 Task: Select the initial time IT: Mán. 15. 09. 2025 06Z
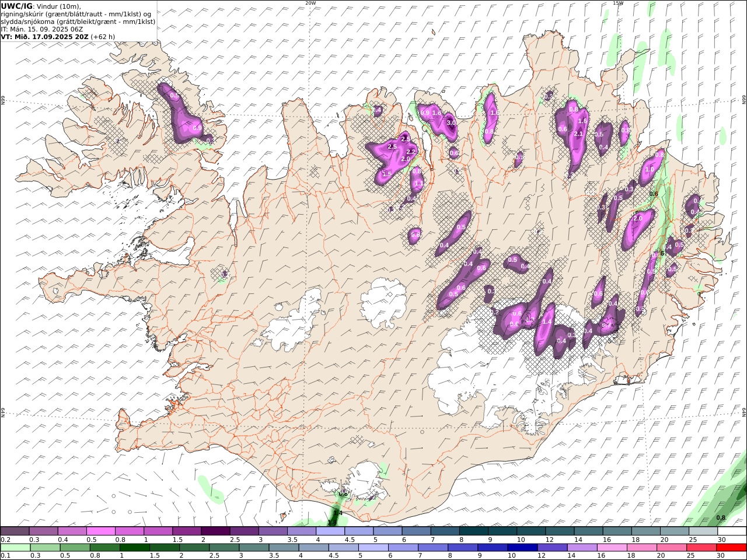42,29
